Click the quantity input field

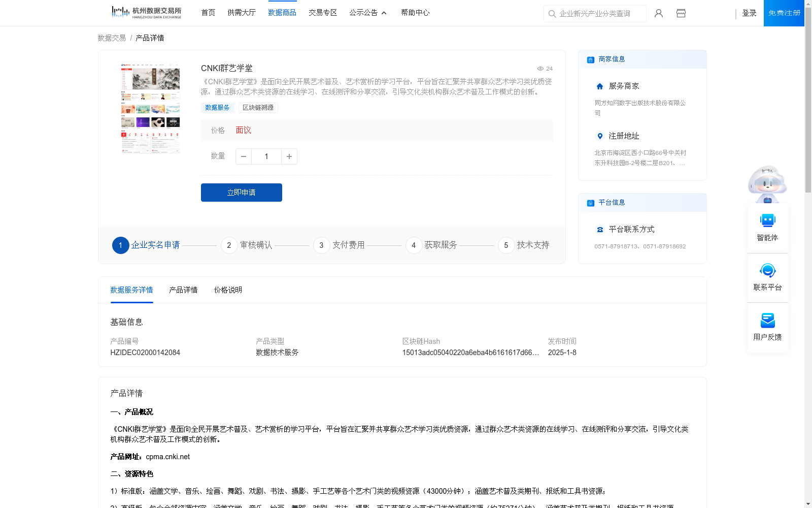click(266, 156)
